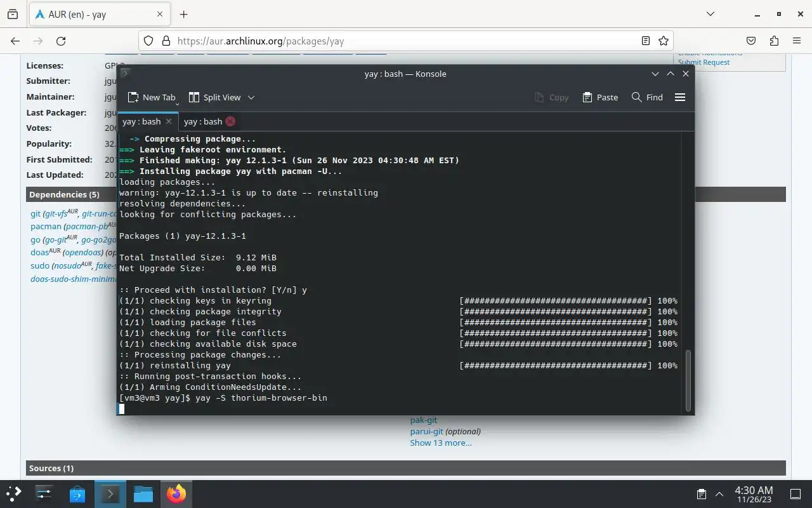Open the doas dependency link

click(x=39, y=252)
